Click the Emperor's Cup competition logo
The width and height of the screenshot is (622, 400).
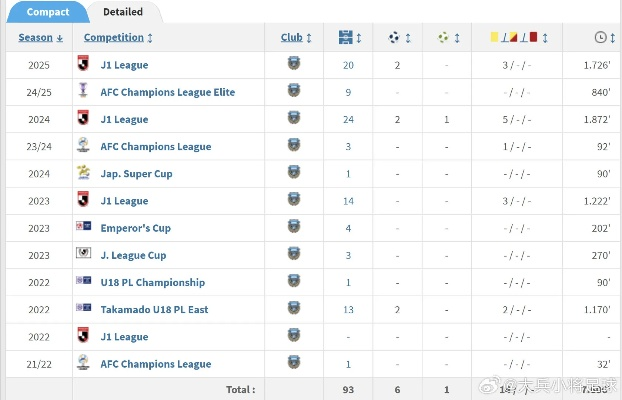[x=83, y=228]
